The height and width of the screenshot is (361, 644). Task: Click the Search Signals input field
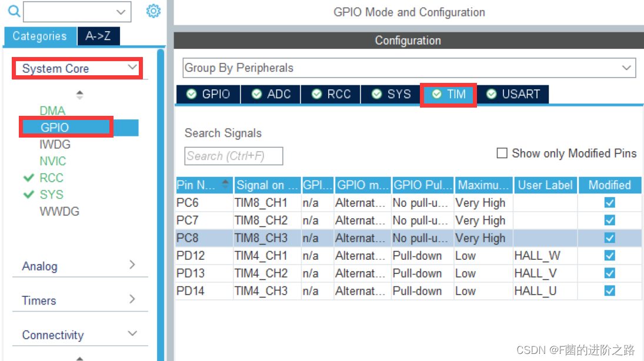pos(233,156)
